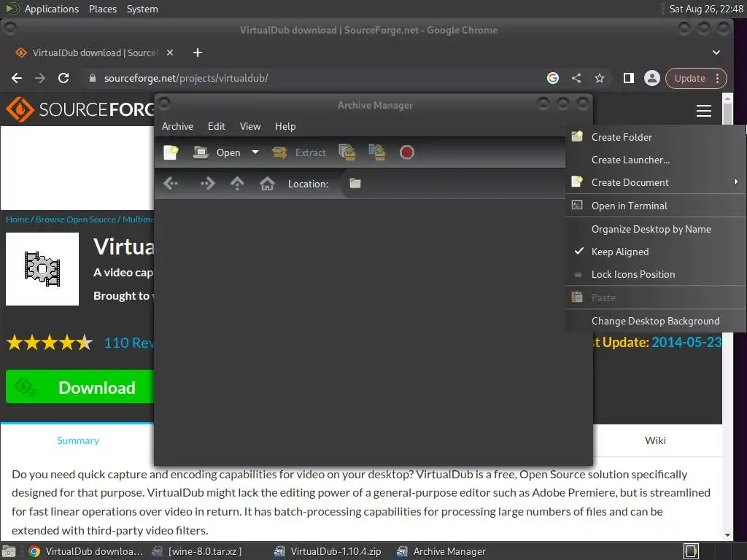
Task: Go to archive home location
Action: coord(267,183)
